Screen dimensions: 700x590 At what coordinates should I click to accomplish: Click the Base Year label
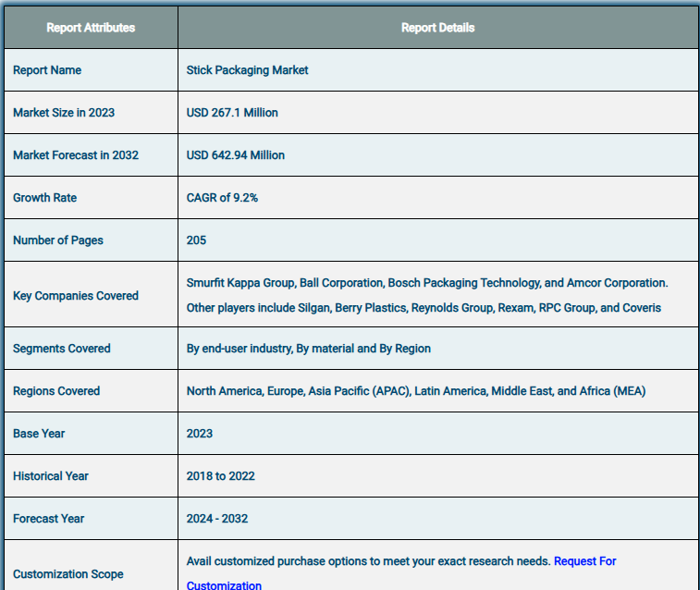[39, 434]
